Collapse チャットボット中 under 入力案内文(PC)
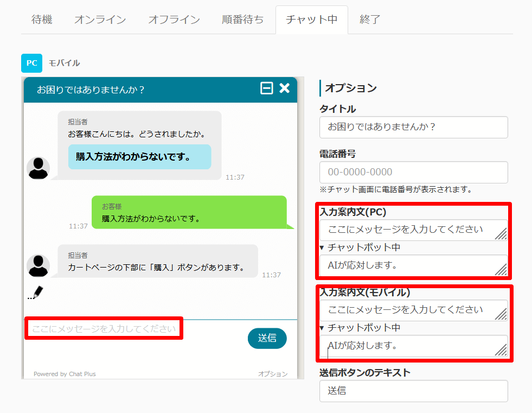This screenshot has height=413, width=532. [x=360, y=247]
